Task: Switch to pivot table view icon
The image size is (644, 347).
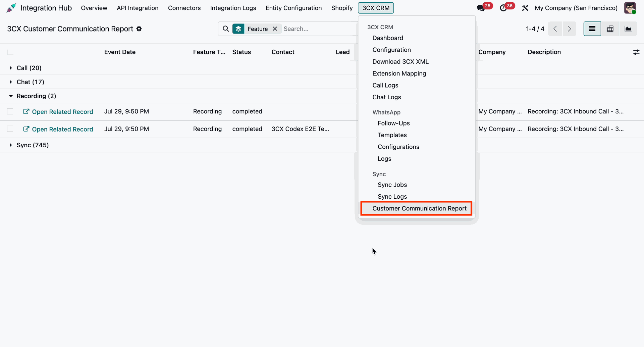Action: 610,29
